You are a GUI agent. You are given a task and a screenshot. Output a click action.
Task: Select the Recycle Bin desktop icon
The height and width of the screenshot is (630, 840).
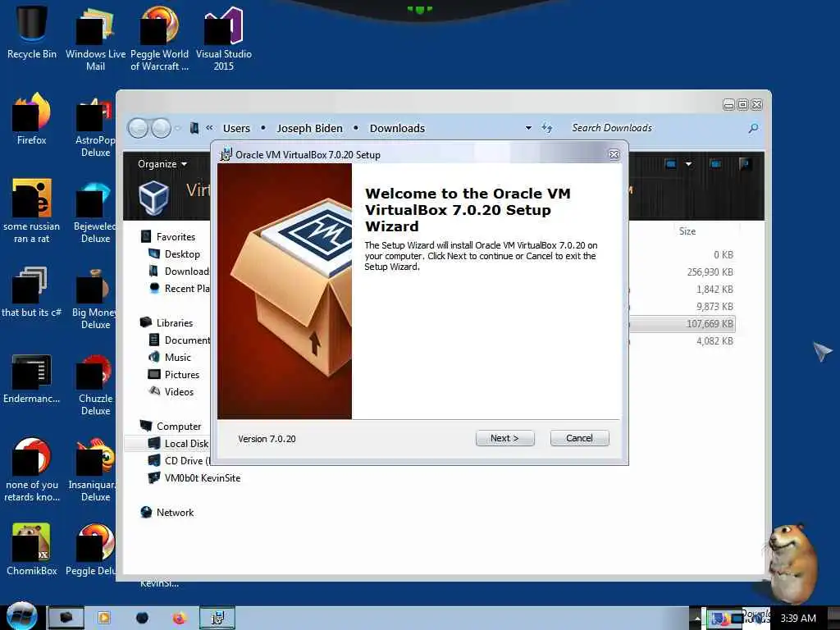click(32, 32)
